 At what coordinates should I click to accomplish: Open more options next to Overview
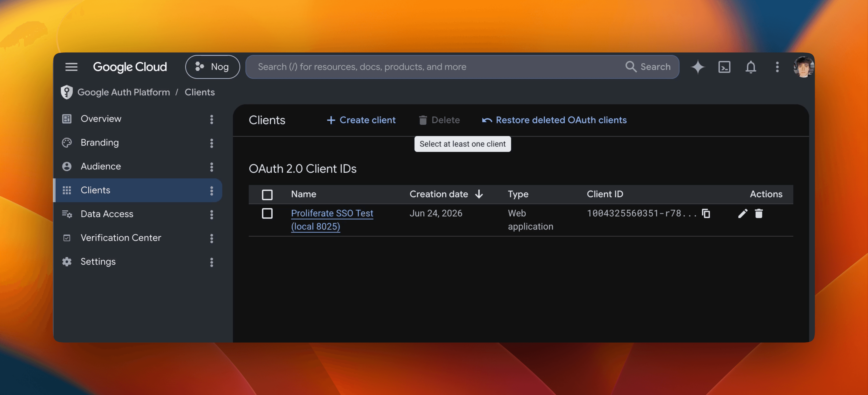click(212, 119)
